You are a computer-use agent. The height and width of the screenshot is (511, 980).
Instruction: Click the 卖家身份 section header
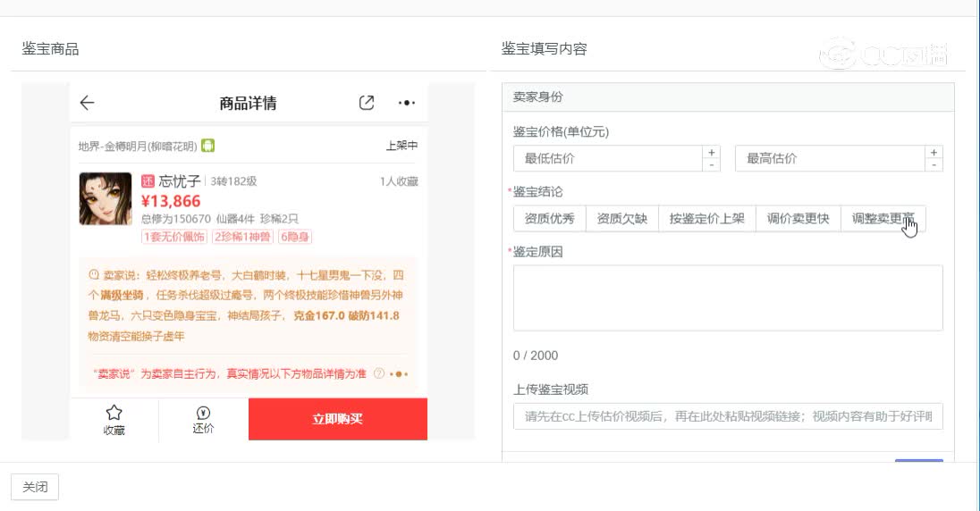pyautogui.click(x=728, y=96)
